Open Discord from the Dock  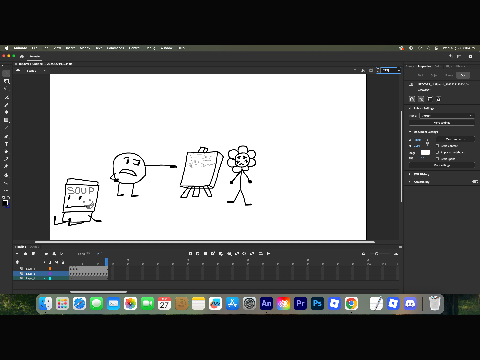[410, 304]
